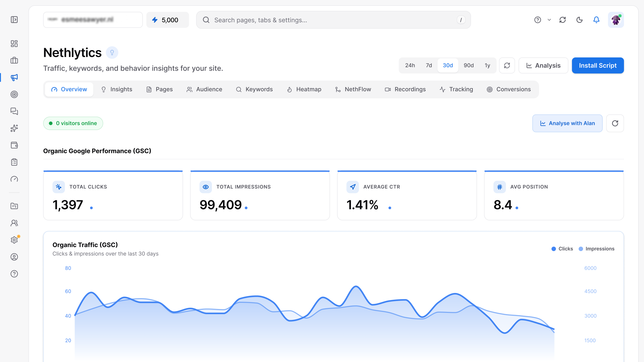Open the user avatar profile menu
This screenshot has height=362, width=644.
coord(616,20)
